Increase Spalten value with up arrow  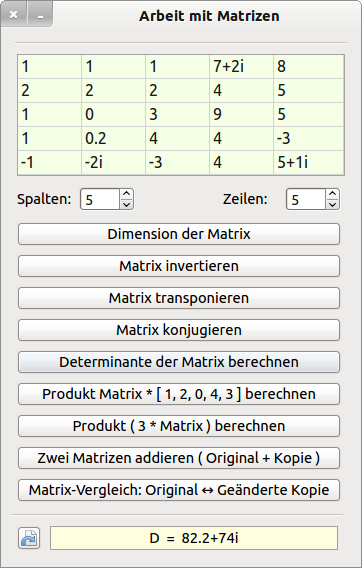point(126,194)
